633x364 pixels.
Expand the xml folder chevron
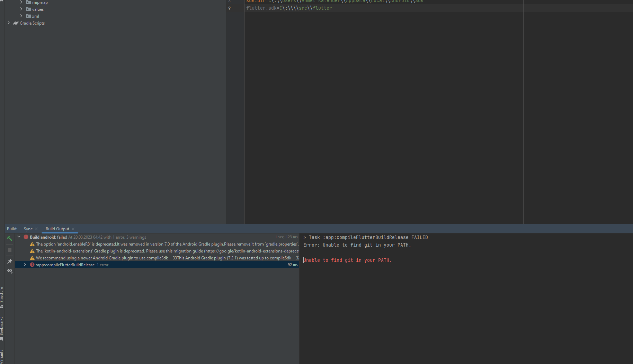click(21, 16)
